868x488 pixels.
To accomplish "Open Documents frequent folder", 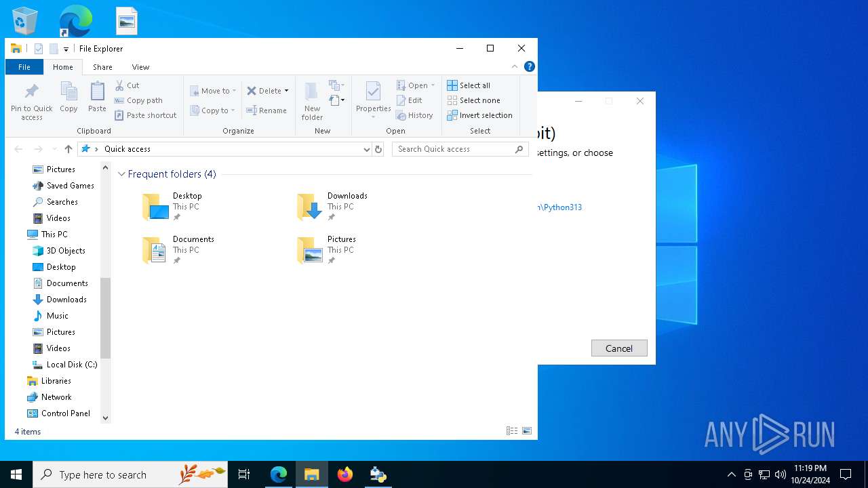I will [x=178, y=250].
